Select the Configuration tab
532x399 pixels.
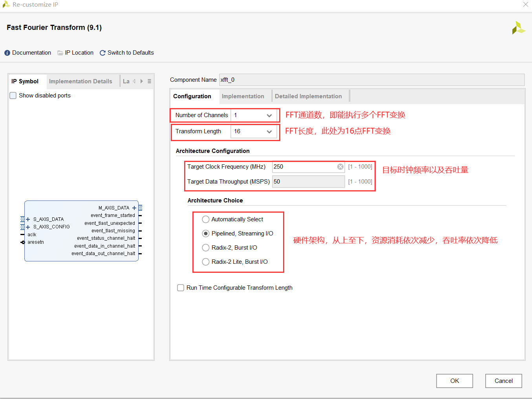(x=192, y=96)
